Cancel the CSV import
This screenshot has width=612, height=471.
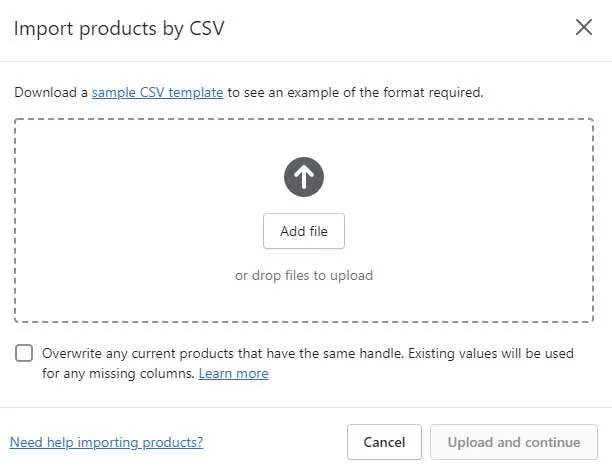click(384, 442)
